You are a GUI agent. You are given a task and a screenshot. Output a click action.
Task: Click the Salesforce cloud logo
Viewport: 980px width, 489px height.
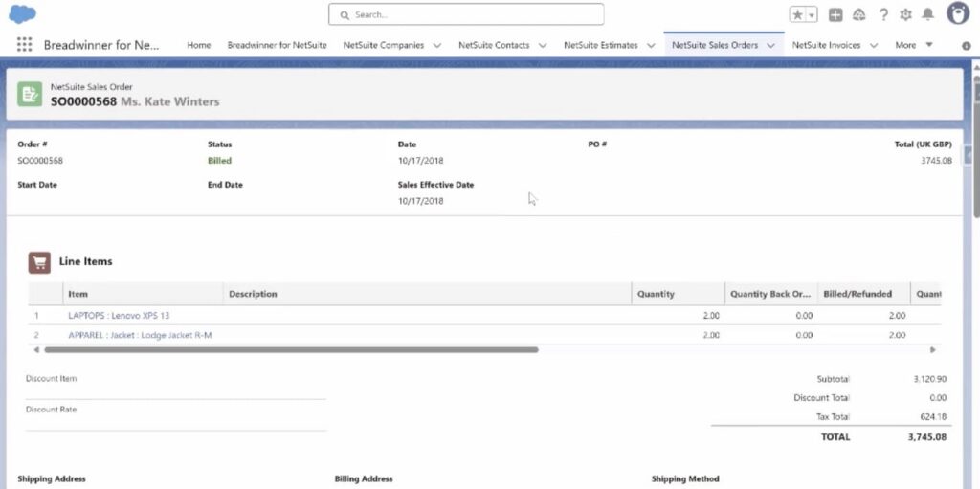22,13
